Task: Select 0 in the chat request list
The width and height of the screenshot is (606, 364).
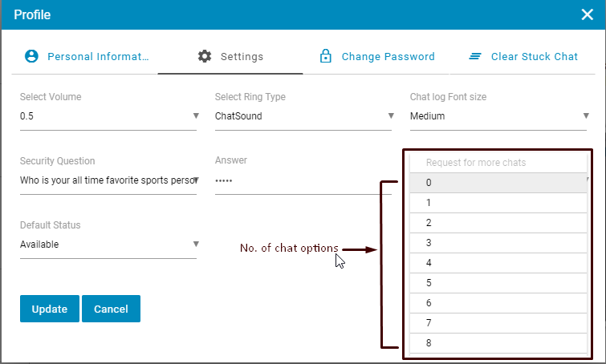Action: [x=498, y=183]
